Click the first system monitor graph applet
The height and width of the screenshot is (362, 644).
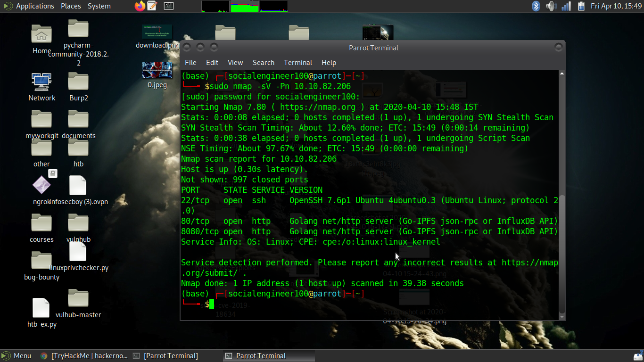tap(215, 6)
